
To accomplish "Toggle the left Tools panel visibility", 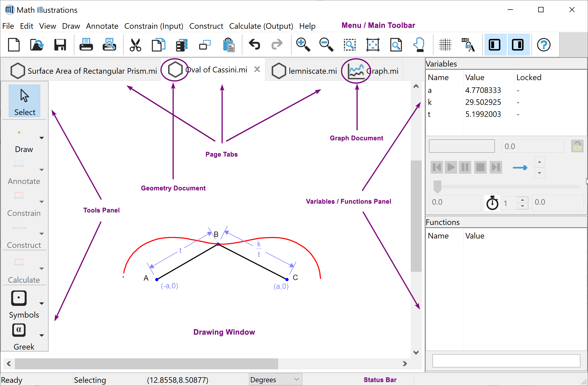I will 495,45.
